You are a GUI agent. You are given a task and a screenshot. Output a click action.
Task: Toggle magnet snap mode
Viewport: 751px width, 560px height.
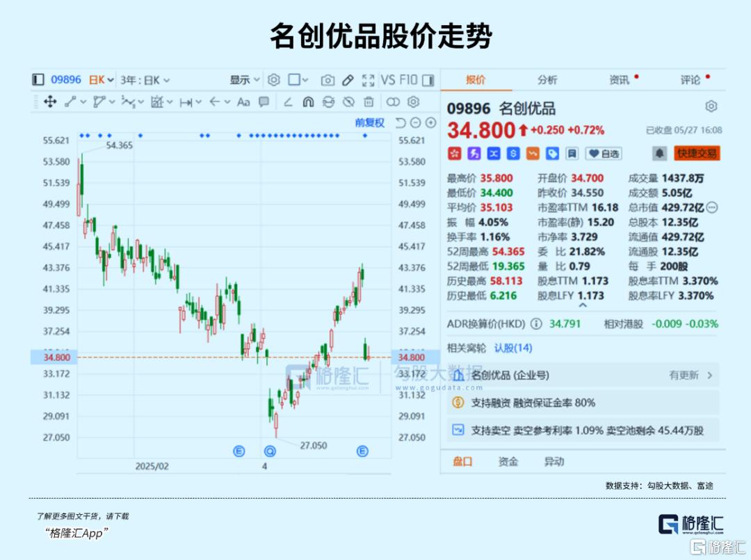pos(309,102)
